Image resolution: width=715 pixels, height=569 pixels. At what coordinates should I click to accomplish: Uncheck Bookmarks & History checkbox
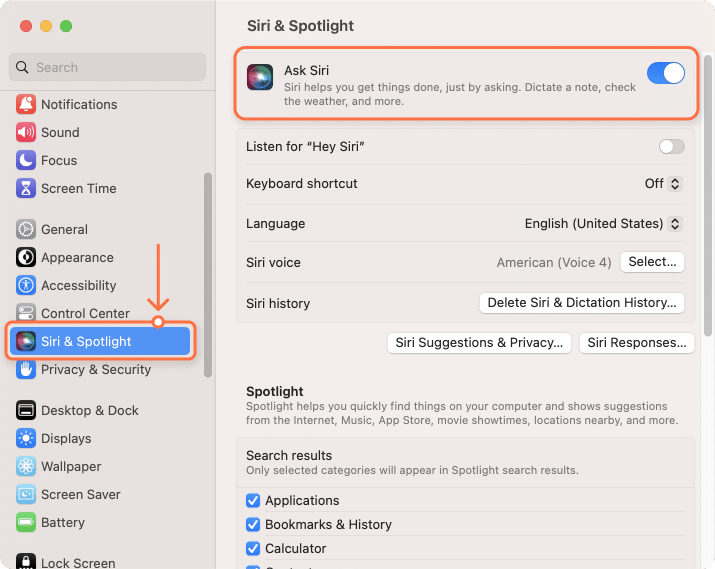coord(253,524)
